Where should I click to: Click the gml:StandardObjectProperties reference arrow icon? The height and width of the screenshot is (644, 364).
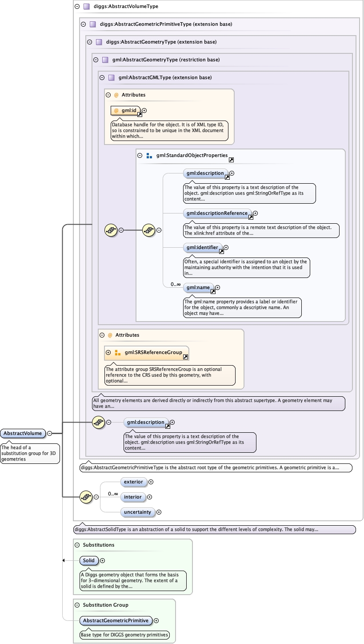[x=231, y=160]
